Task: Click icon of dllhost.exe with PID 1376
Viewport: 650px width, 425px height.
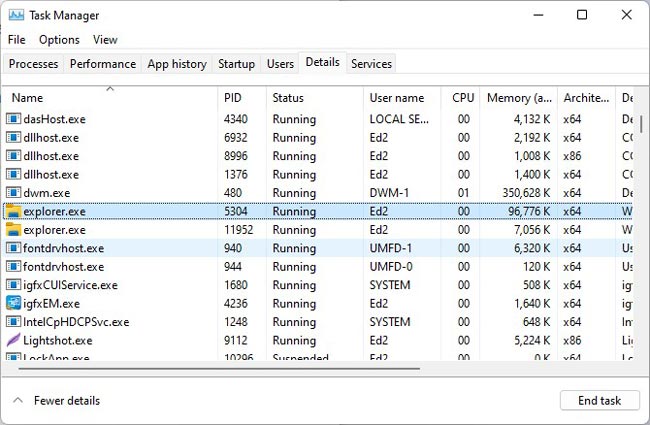Action: [x=13, y=174]
